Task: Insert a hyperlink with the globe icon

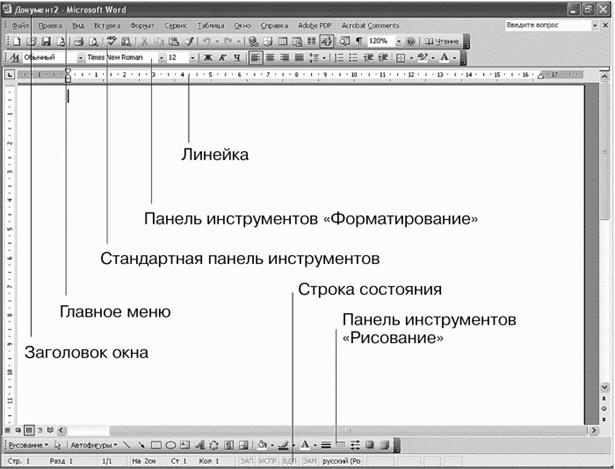Action: 254,41
